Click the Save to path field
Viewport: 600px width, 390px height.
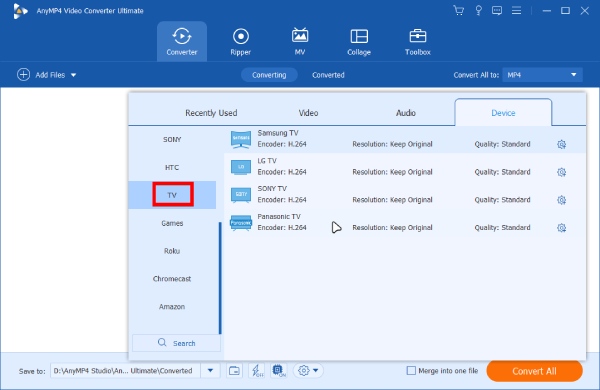[125, 370]
